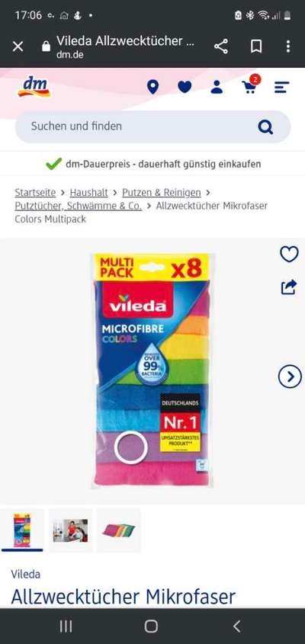This screenshot has height=644, width=305.
Task: Open Putzen & Reinigen breadcrumb
Action: pyautogui.click(x=162, y=192)
